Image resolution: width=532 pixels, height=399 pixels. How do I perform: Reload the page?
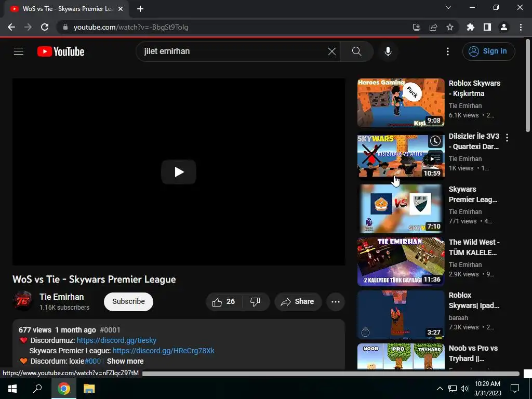coord(45,27)
